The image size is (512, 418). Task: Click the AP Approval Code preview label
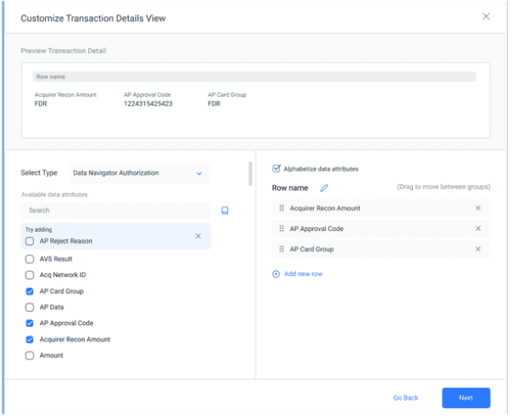pyautogui.click(x=147, y=95)
